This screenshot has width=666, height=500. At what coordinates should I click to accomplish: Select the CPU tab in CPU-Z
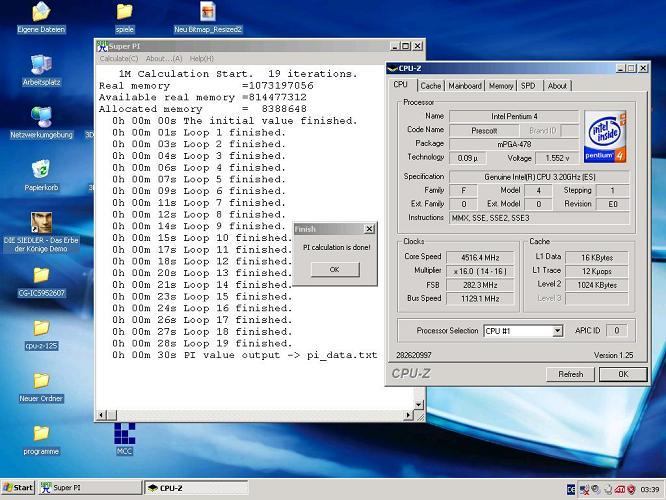point(401,85)
